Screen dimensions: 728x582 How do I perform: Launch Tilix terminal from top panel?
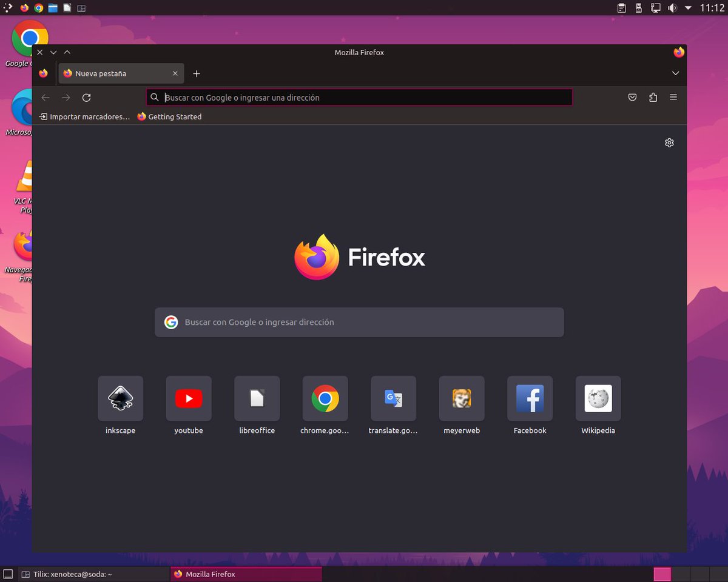point(81,8)
